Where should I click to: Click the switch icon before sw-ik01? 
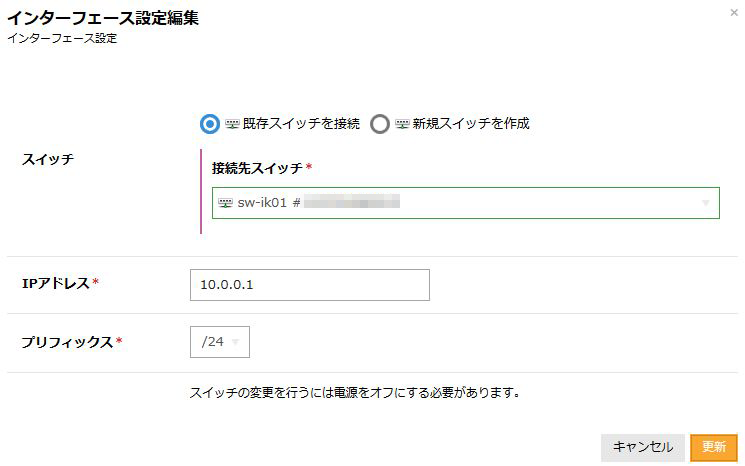225,202
